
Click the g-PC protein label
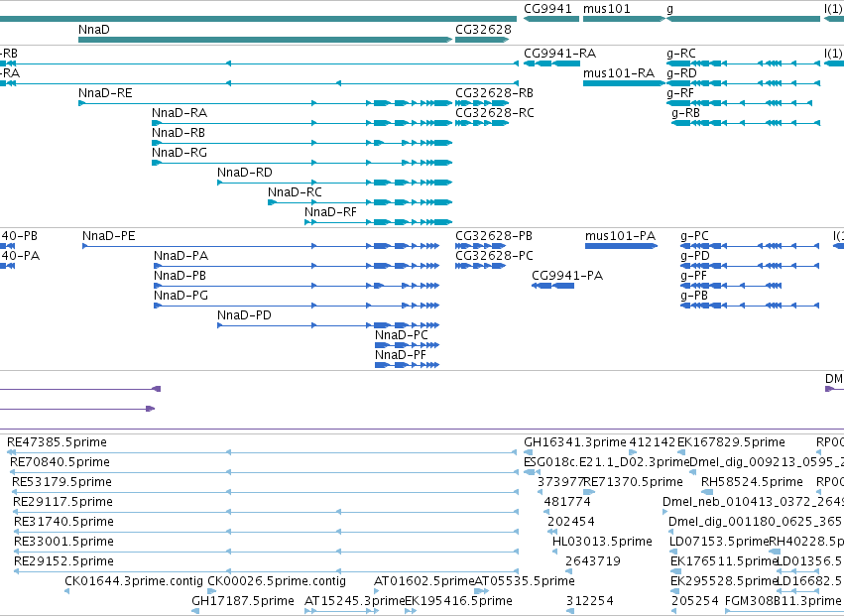694,236
